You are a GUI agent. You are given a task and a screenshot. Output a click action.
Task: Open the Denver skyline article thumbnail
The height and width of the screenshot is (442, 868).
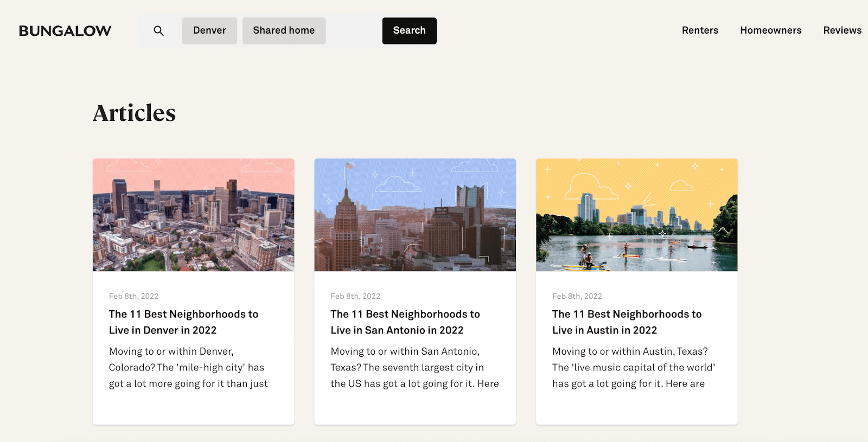pyautogui.click(x=194, y=215)
